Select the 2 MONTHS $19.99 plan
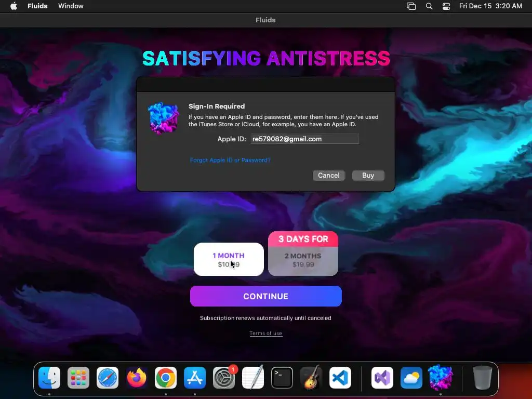532x399 pixels. (x=303, y=261)
